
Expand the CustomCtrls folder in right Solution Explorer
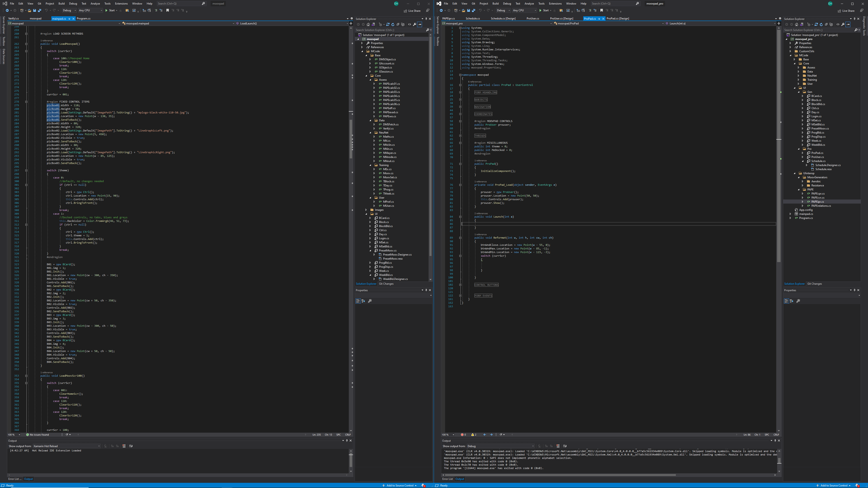[790, 51]
